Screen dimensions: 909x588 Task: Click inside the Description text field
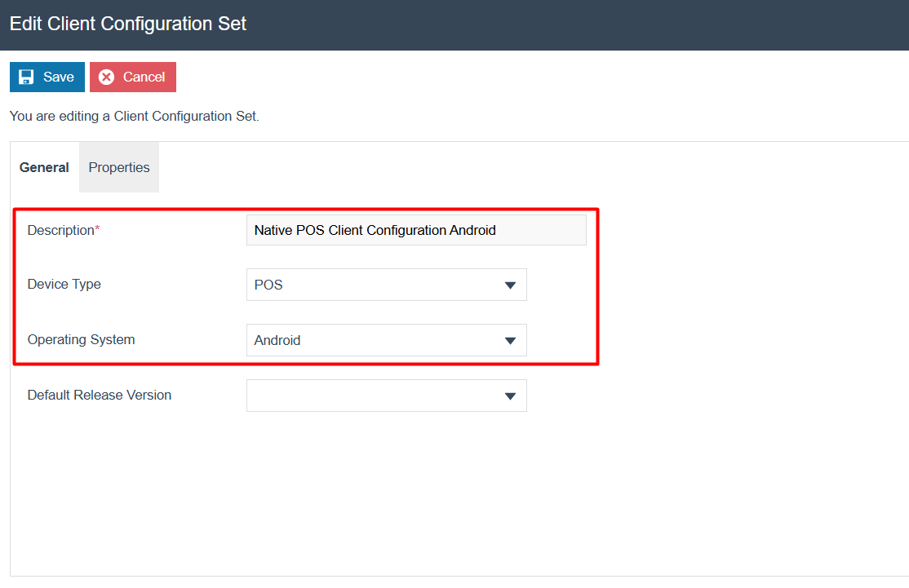tap(416, 229)
